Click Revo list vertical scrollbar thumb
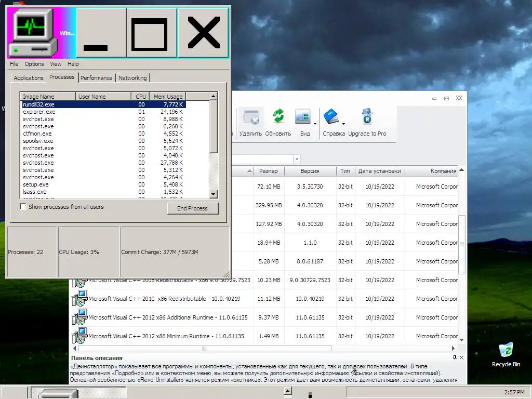 [x=461, y=244]
